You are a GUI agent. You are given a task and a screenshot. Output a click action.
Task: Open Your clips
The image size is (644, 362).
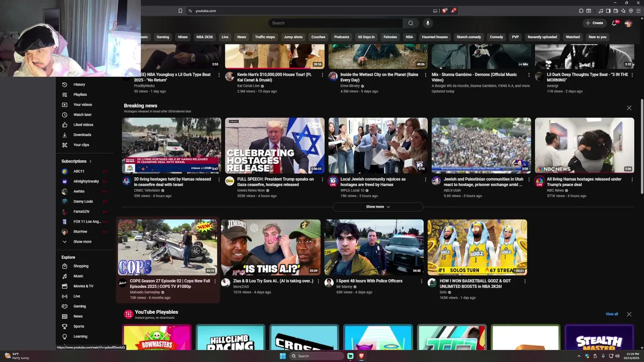85,145
